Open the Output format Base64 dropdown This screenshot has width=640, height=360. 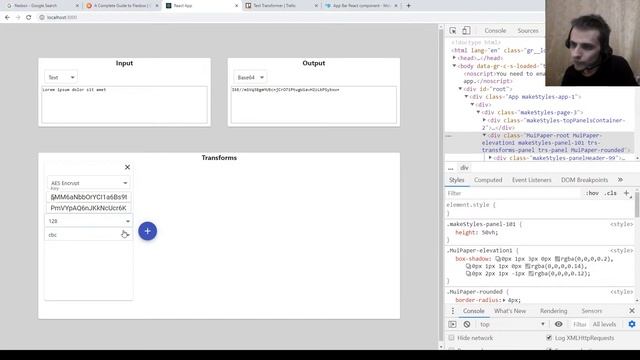pyautogui.click(x=250, y=77)
